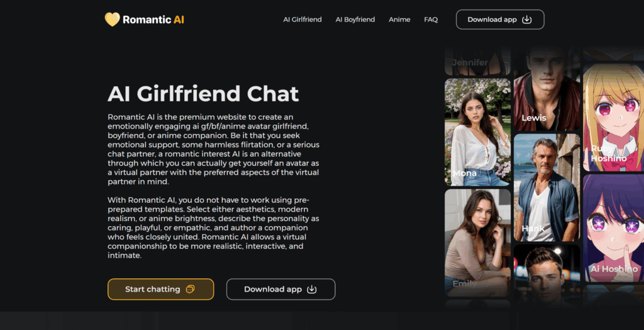Open the FAQ link
This screenshot has width=644, height=330.
(431, 20)
